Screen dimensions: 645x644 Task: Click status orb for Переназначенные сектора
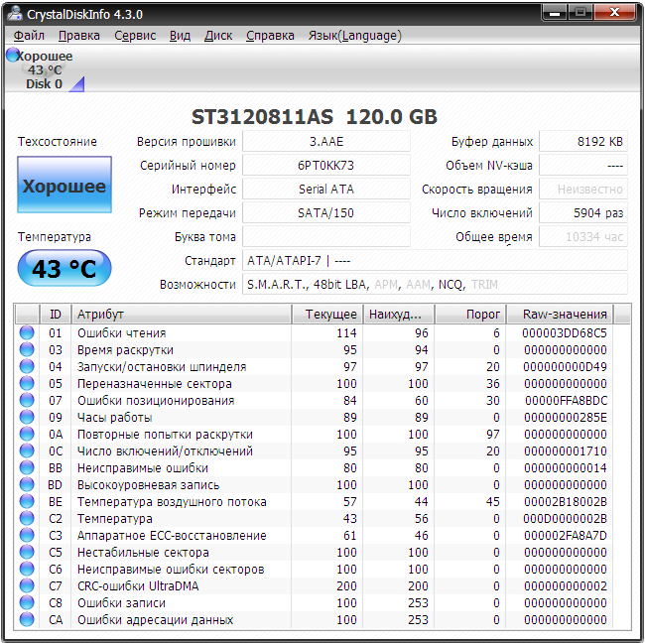coord(27,383)
